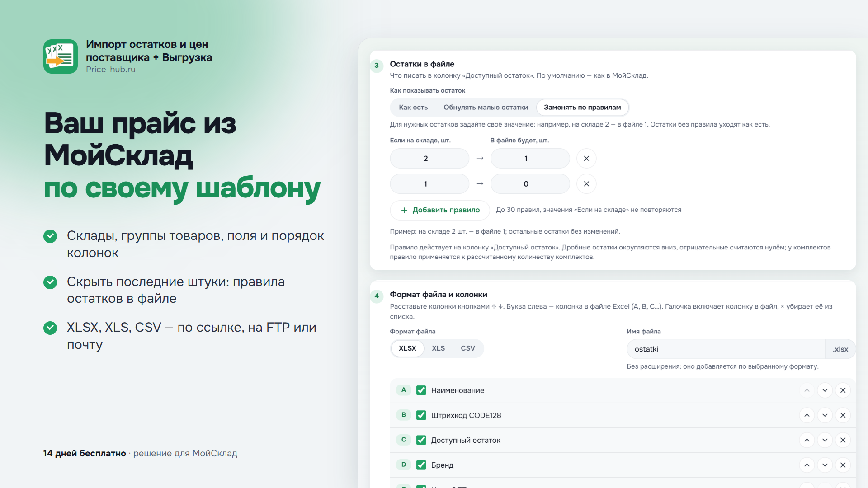Select the 'Как есть' stock option

tap(413, 108)
